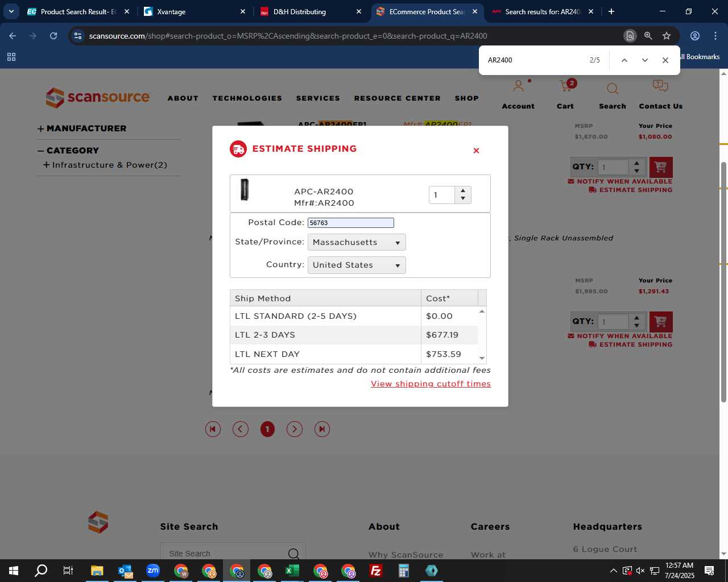Viewport: 728px width, 582px height.
Task: Switch to the D&H Distributing tab
Action: click(311, 11)
